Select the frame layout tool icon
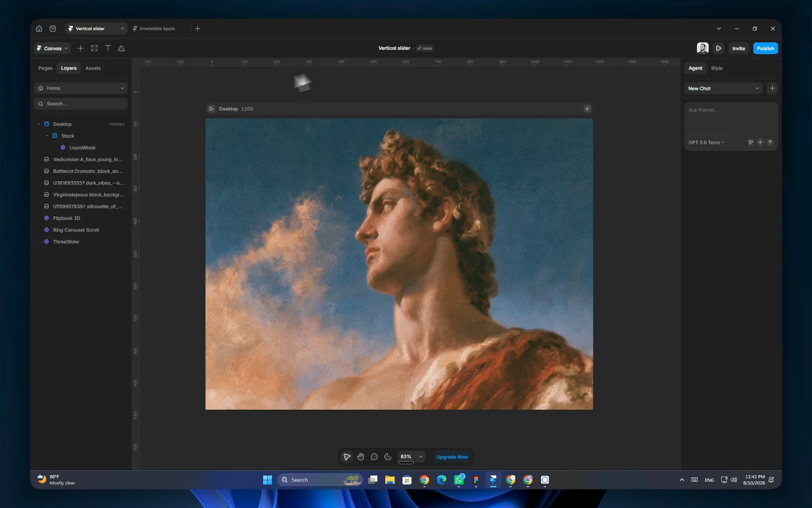 (94, 48)
